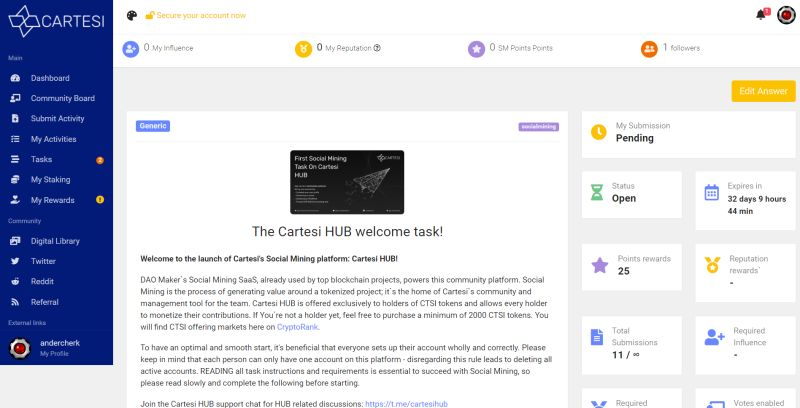The image size is (800, 408).
Task: Click the SM Points star icon
Action: 477,48
